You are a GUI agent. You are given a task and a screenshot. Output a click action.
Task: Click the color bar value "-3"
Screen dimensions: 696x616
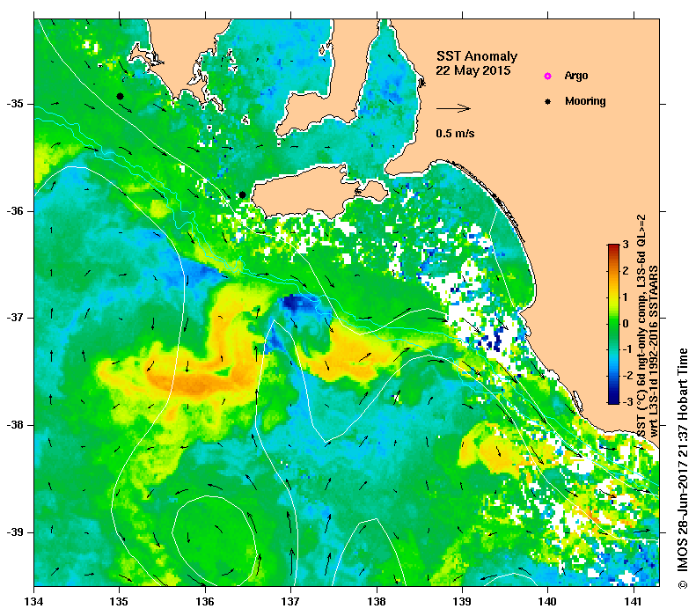[627, 402]
